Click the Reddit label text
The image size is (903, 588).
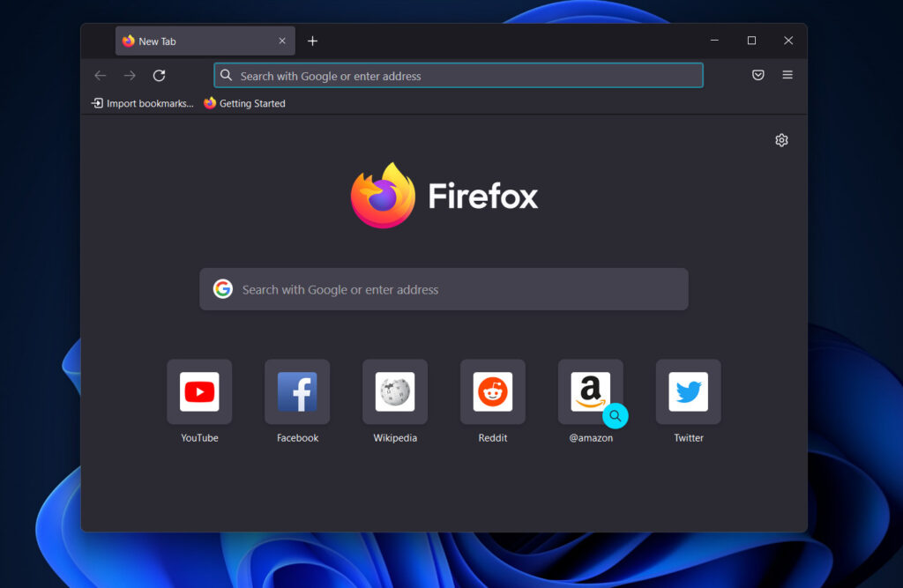pos(493,437)
